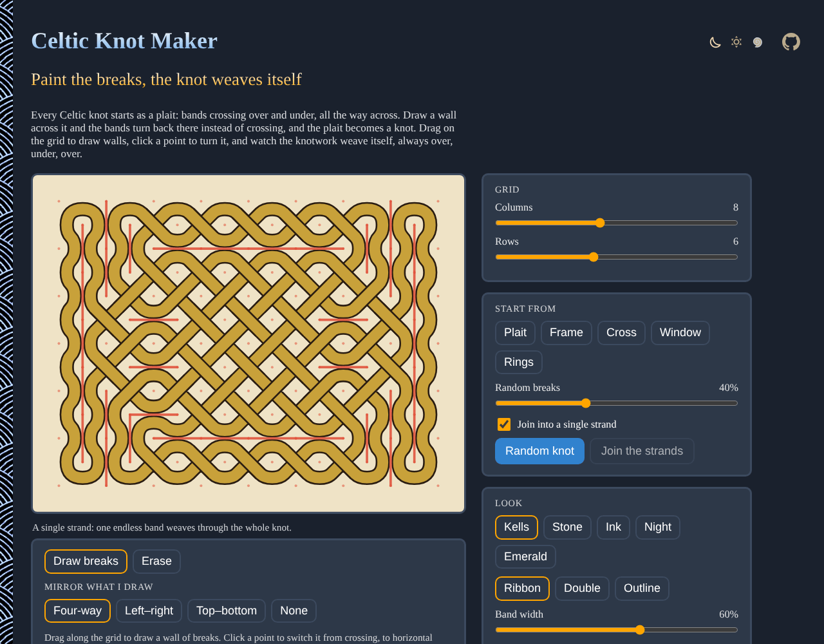
Task: Click the Random breaks 40% value
Action: point(729,388)
